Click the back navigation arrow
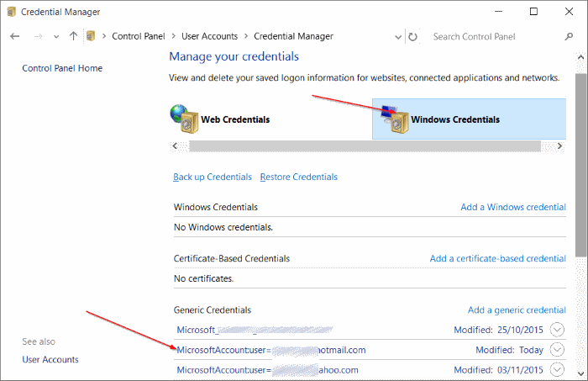This screenshot has height=381, width=588. coord(15,37)
